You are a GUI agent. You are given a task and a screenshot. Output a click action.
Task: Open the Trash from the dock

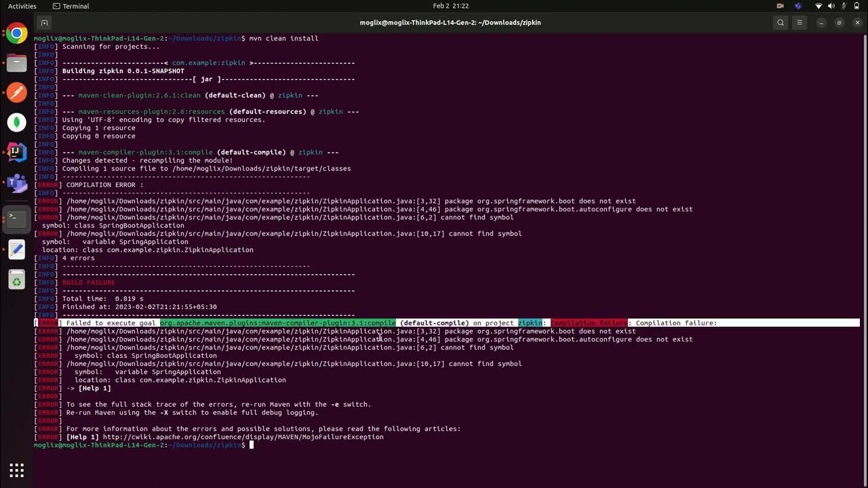(x=17, y=279)
